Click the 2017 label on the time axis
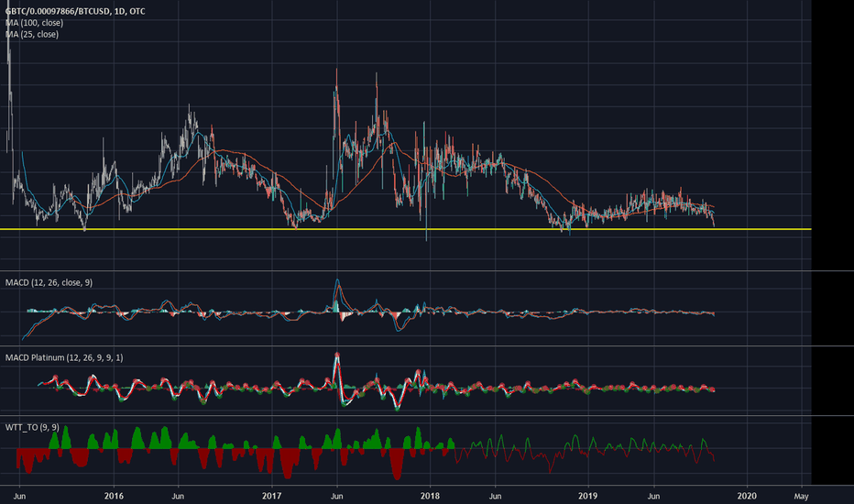This screenshot has height=504, width=854. point(271,496)
